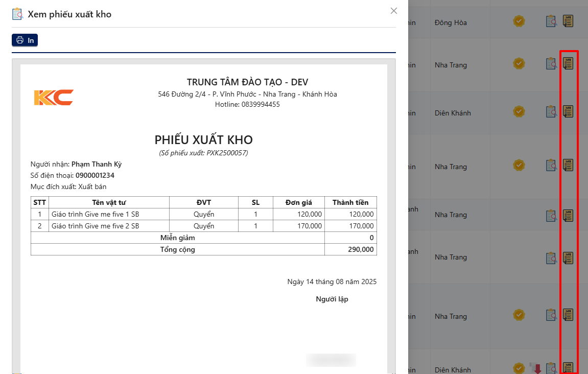Screen dimensions: 588x374
Task: Click the invoice slip icon on the Diên Khánh row
Action: pos(568,111)
